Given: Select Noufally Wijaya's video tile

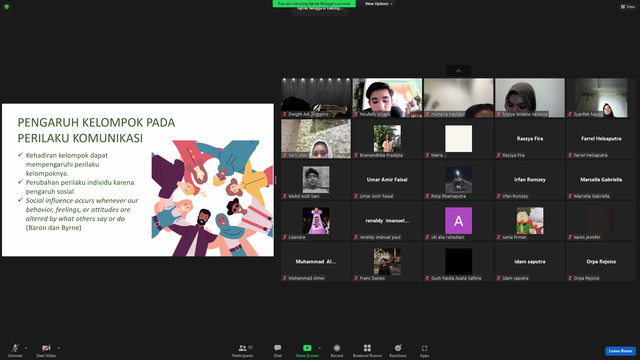Looking at the screenshot, I should pyautogui.click(x=387, y=98).
